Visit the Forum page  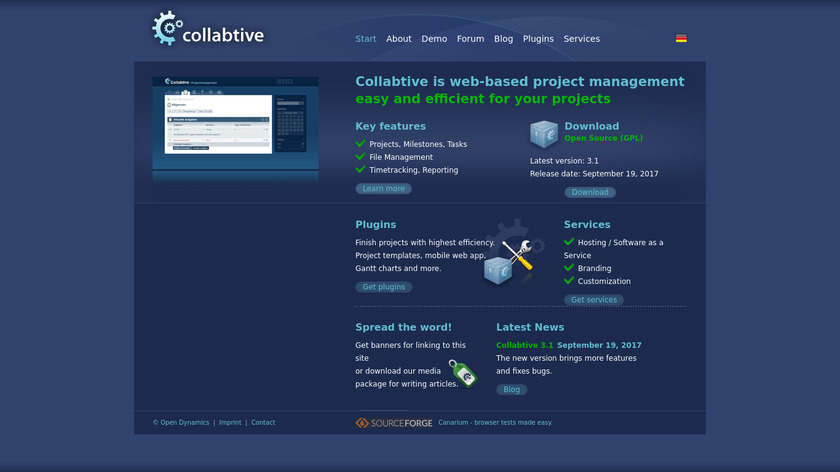point(470,39)
